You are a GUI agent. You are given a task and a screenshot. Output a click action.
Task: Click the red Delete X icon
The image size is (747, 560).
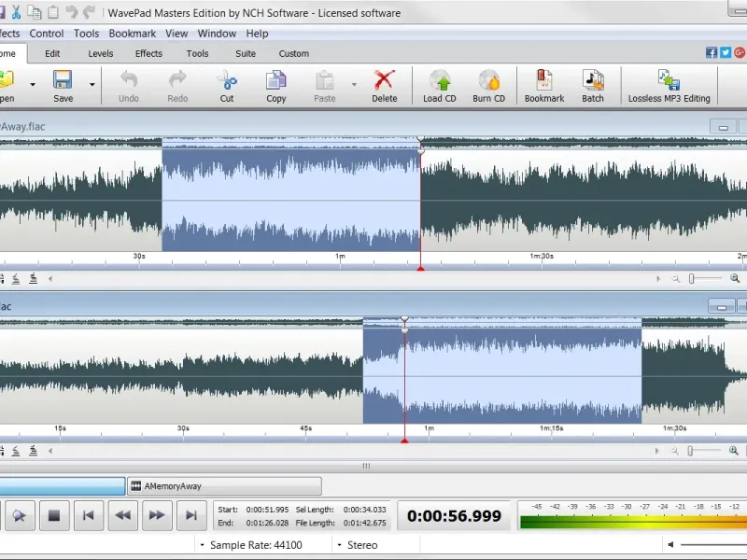click(x=384, y=84)
